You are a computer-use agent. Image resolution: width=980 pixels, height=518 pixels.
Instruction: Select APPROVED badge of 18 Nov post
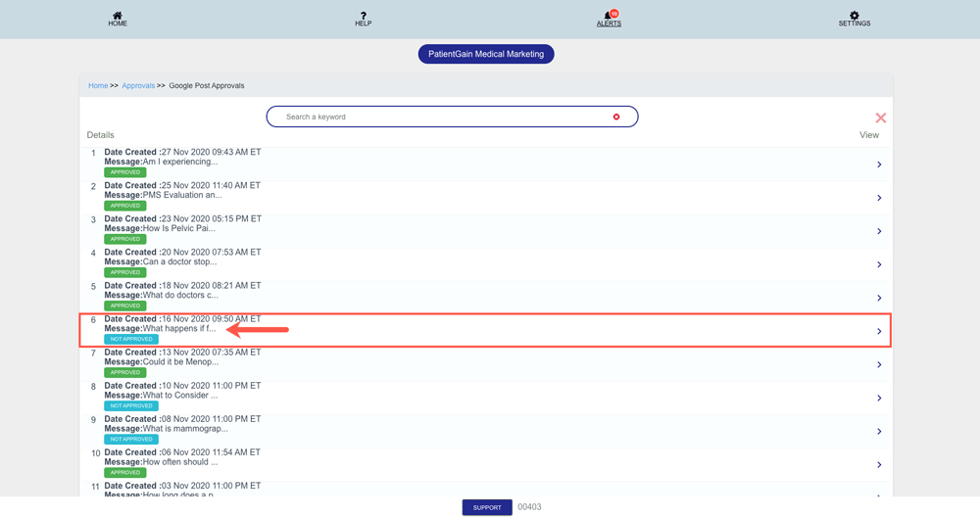(x=125, y=306)
